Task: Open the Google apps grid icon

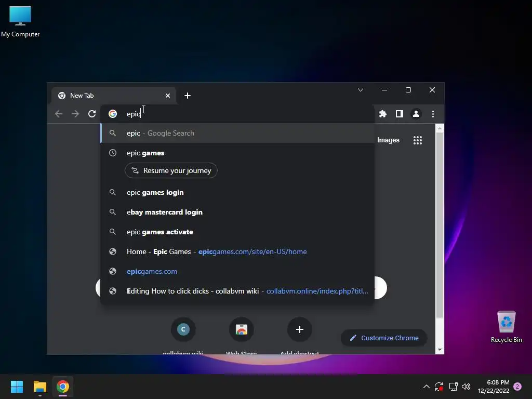Action: [x=418, y=140]
